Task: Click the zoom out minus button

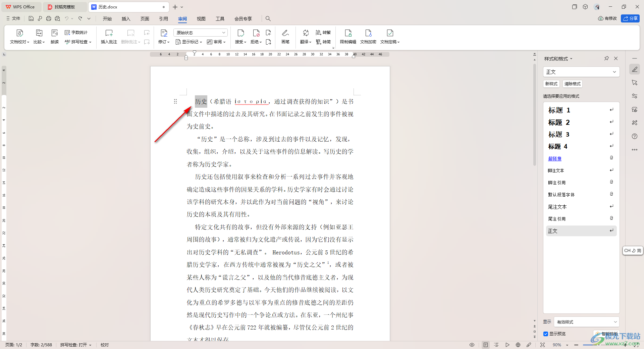Action: point(576,345)
